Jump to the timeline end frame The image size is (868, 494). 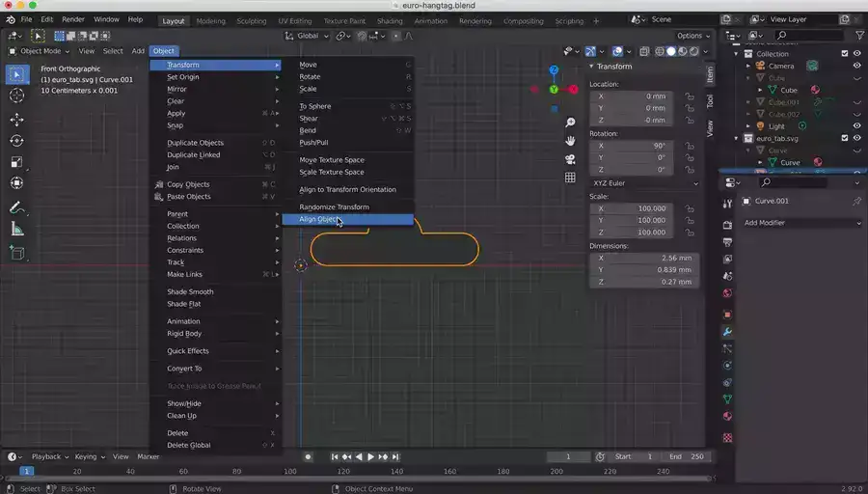tap(395, 457)
